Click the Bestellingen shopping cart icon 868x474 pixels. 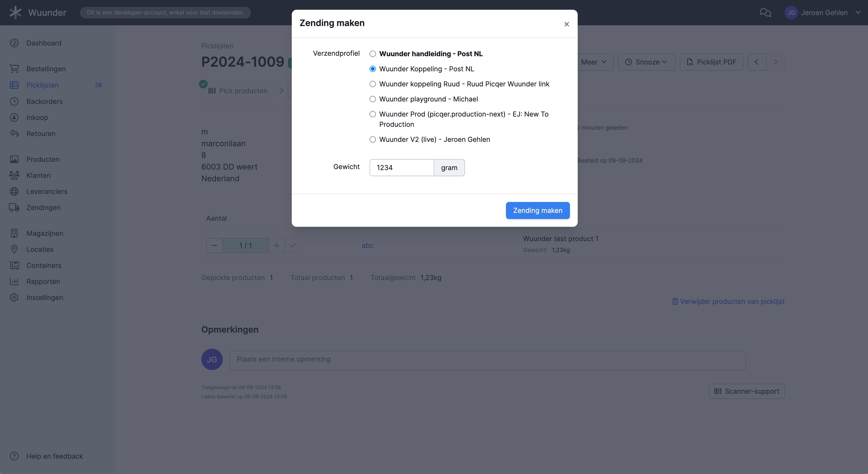14,69
